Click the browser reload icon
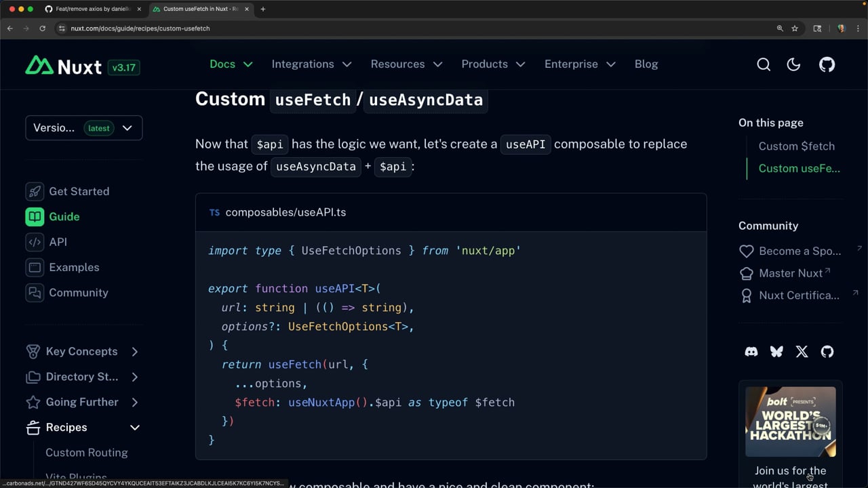This screenshot has height=488, width=868. [42, 28]
